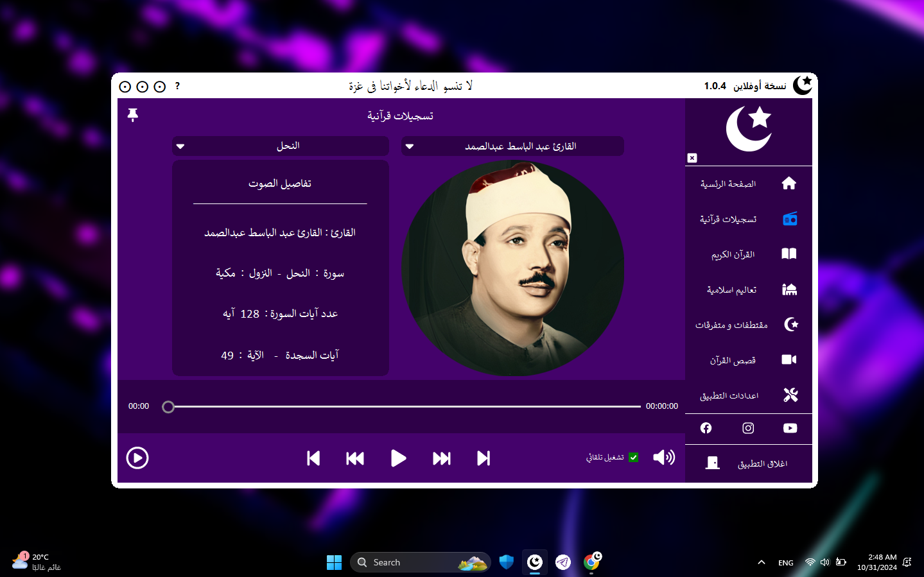Screen dimensions: 924x577
Task: Open القرآن الكريم from the sidebar menu
Action: pos(789,254)
